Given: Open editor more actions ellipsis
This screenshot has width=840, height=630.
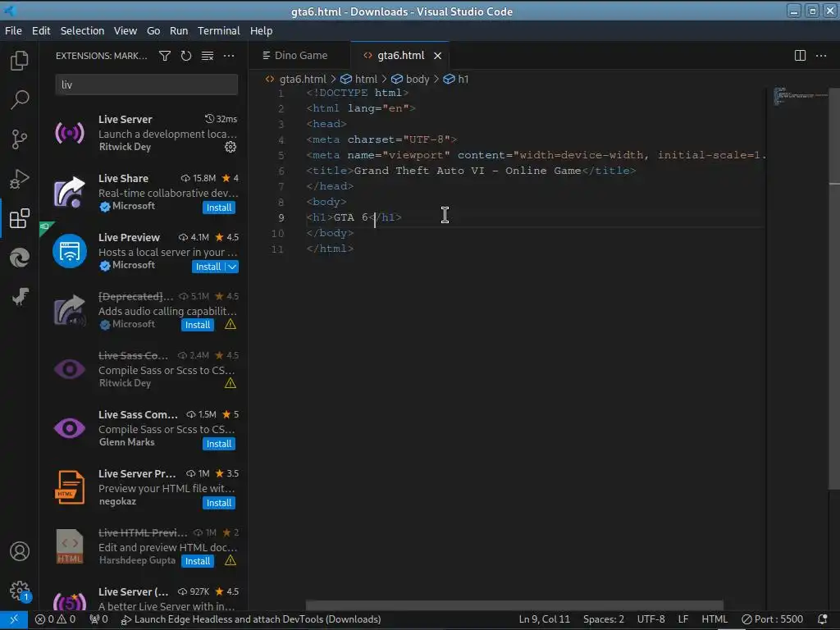Looking at the screenshot, I should (820, 56).
